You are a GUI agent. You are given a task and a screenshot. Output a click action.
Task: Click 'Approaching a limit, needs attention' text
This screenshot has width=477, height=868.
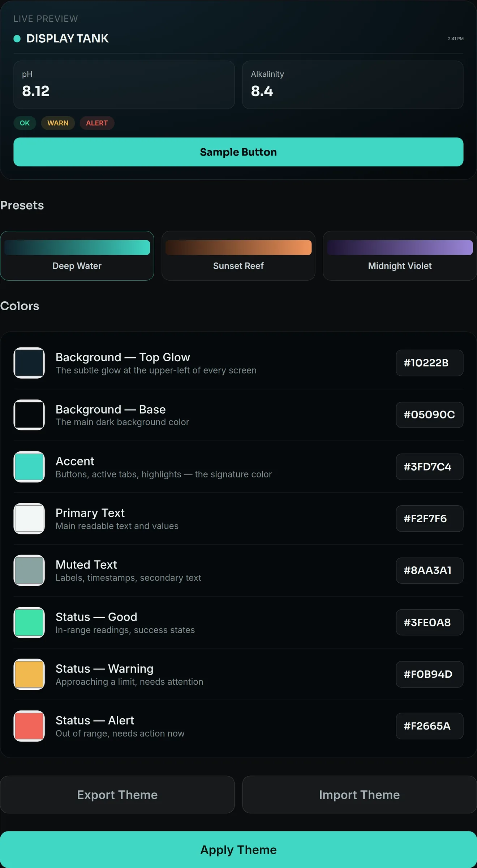129,682
